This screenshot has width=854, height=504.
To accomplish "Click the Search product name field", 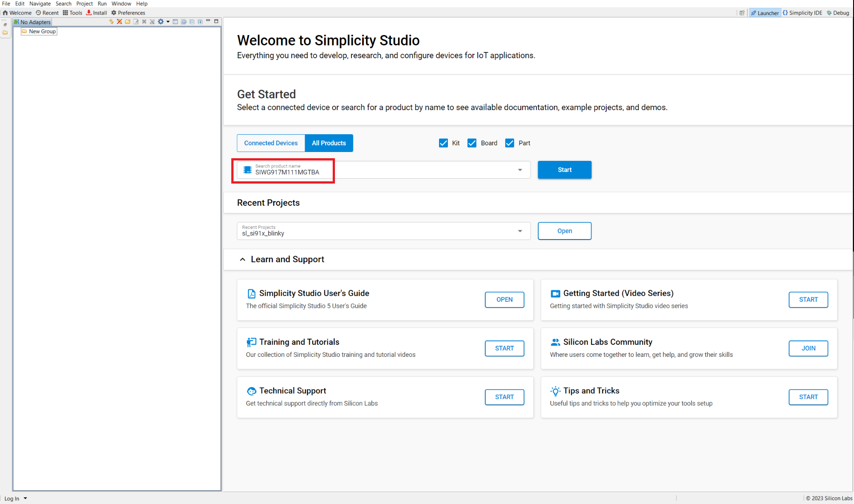I will pyautogui.click(x=383, y=170).
